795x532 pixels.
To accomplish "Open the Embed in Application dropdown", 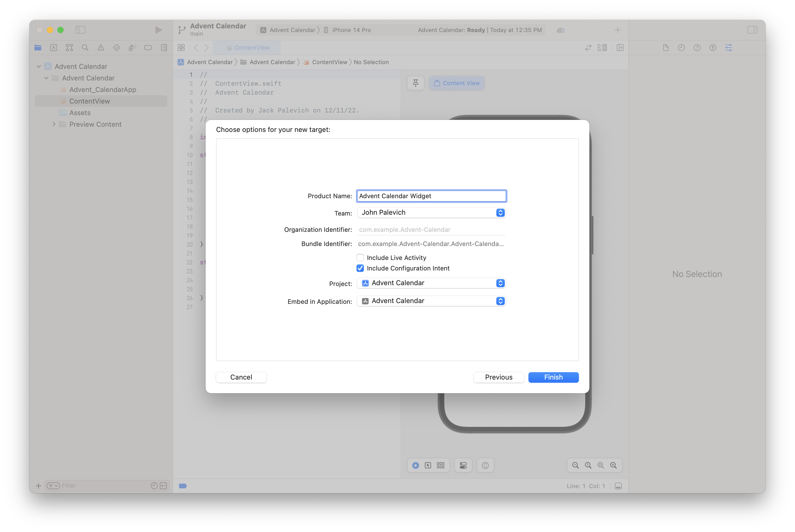I will click(431, 301).
